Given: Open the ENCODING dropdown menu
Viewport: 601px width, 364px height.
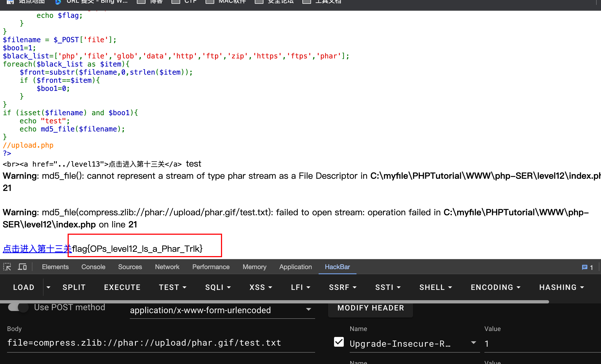Looking at the screenshot, I should point(496,287).
